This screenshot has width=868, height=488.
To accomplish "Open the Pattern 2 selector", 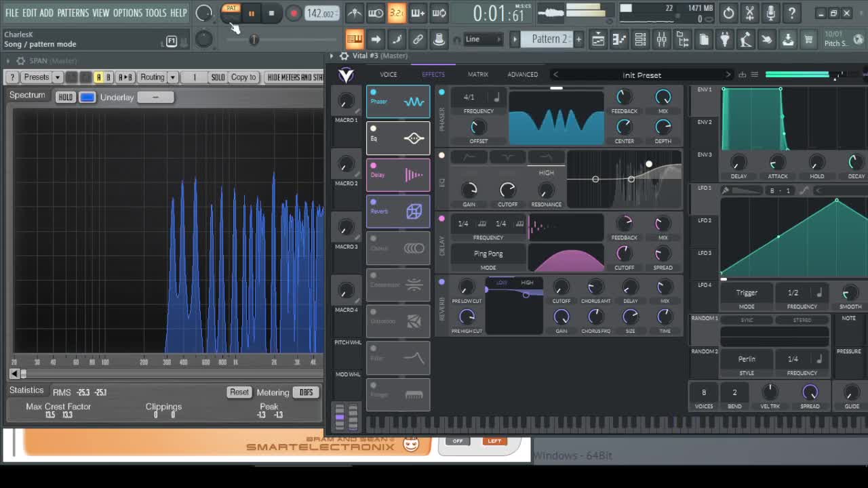I will click(549, 39).
